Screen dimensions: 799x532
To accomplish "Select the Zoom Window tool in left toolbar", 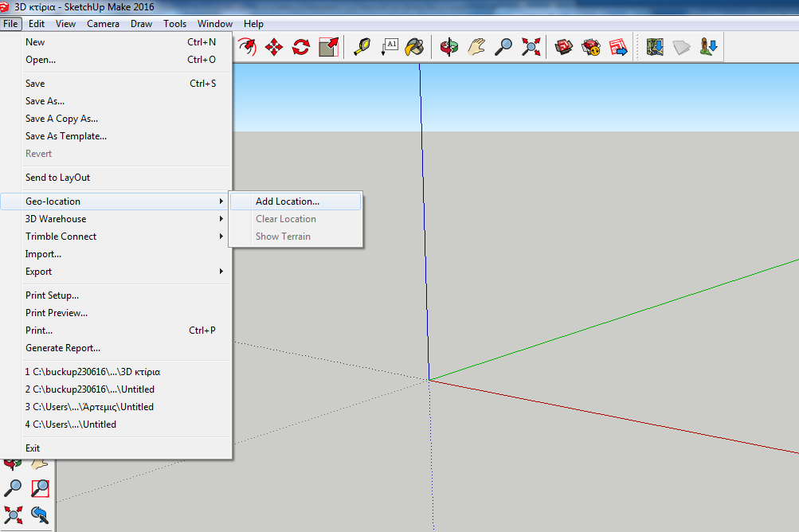I will pyautogui.click(x=40, y=487).
